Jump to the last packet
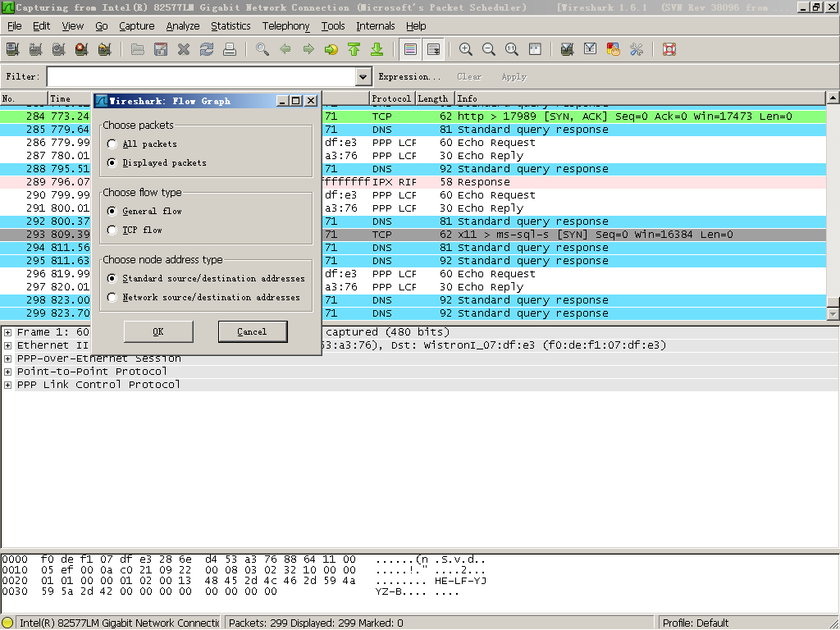Viewport: 840px width, 630px height. coord(377,49)
